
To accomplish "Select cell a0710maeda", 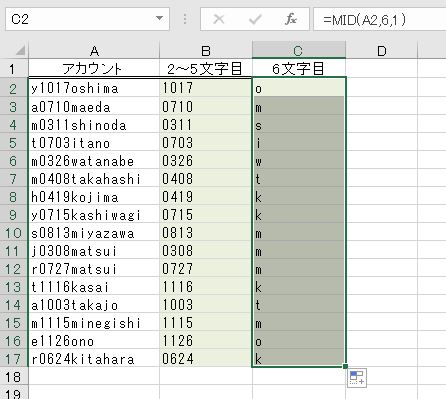I will coord(94,107).
